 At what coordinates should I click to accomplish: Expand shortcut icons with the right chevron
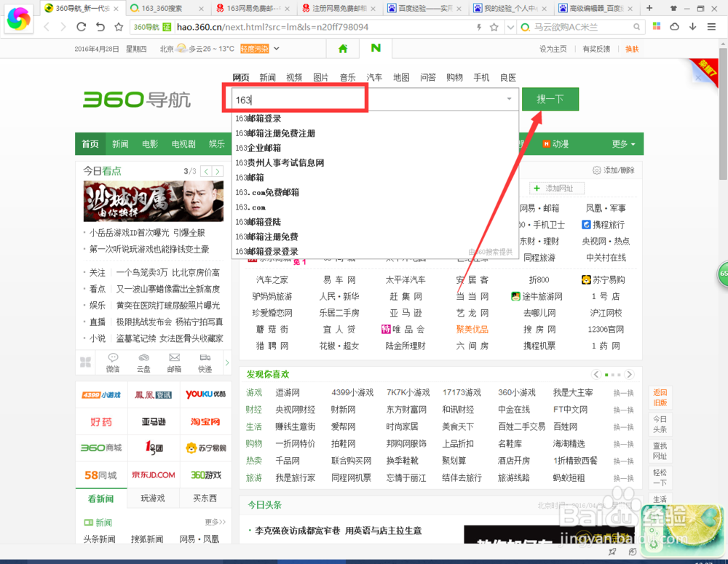pyautogui.click(x=227, y=362)
